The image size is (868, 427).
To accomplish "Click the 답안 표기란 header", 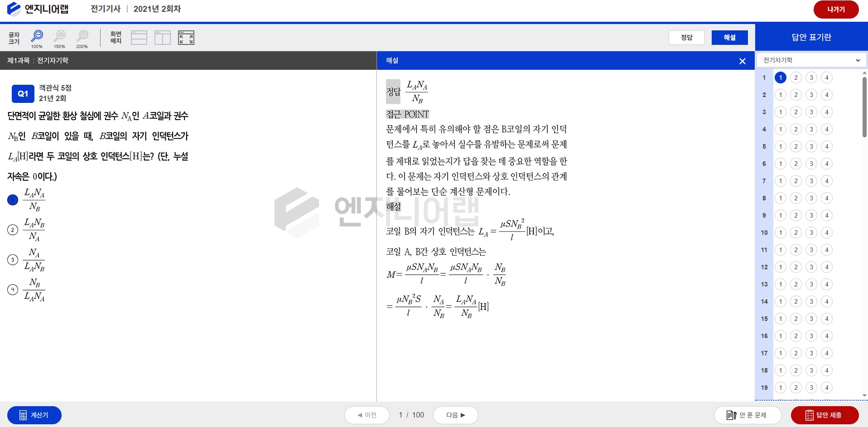I will (x=811, y=37).
